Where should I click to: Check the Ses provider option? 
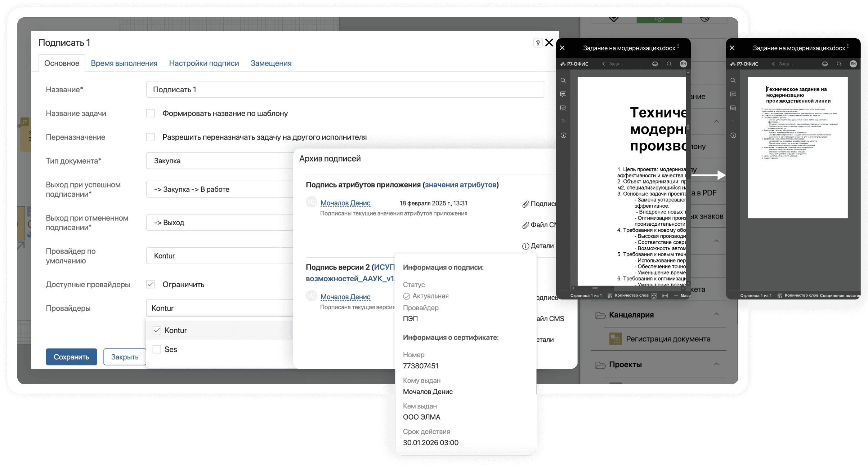(157, 349)
